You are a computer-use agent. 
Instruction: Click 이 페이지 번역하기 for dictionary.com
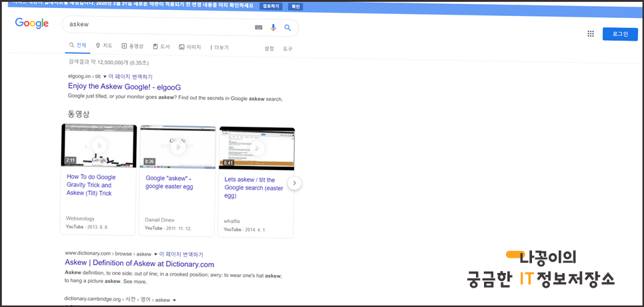(x=181, y=255)
